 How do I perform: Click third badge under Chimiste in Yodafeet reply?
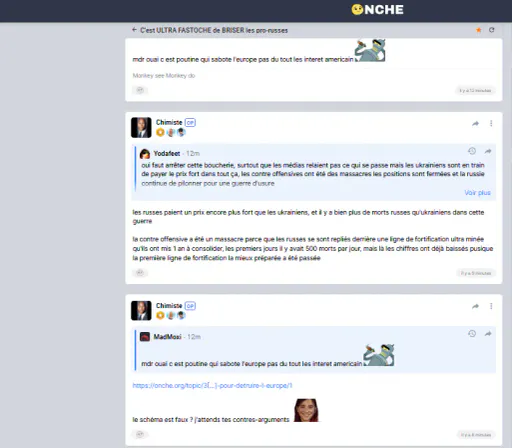[x=181, y=132]
